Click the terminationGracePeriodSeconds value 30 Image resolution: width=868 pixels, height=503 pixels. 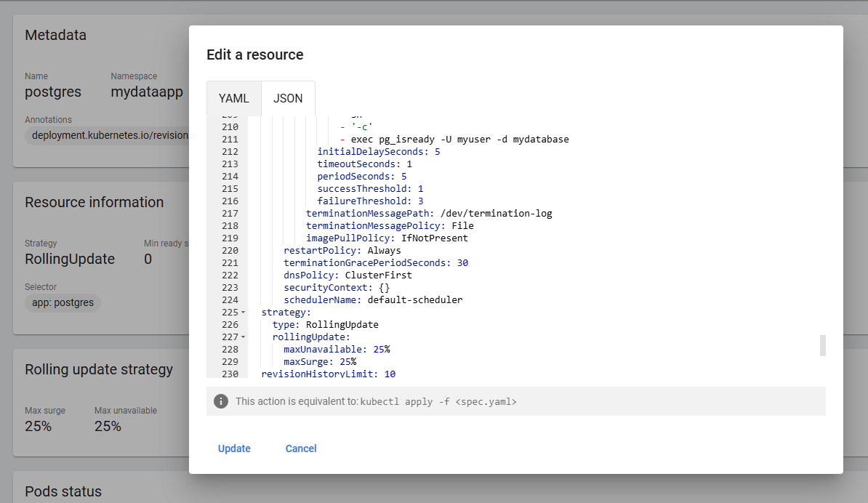pyautogui.click(x=463, y=263)
